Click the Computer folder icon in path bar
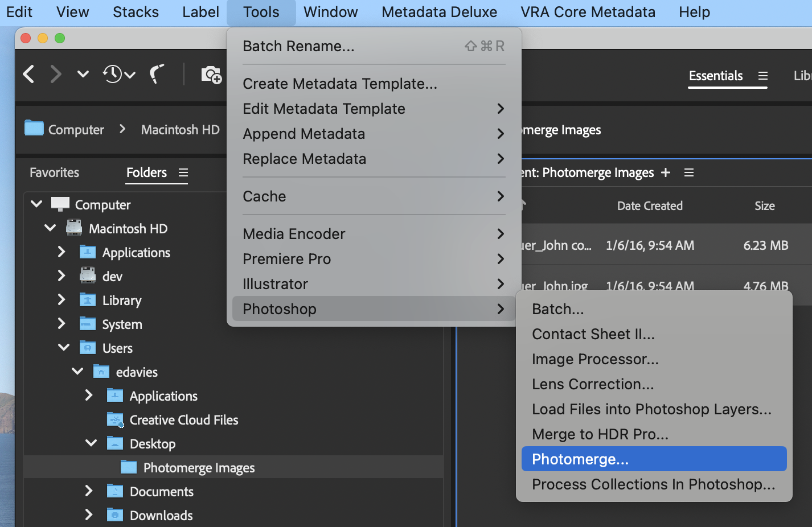Screen dimensions: 812x527 34,128
